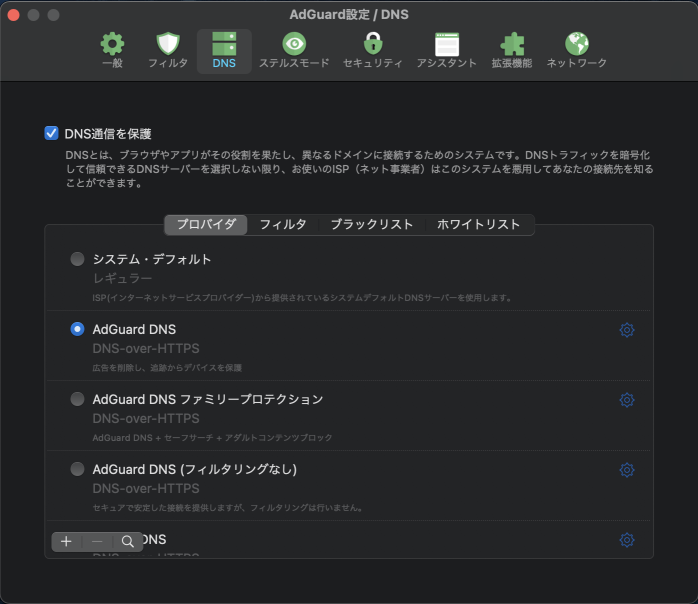Open gear settings for AdGuard DNS
The width and height of the screenshot is (698, 604).
pos(627,330)
